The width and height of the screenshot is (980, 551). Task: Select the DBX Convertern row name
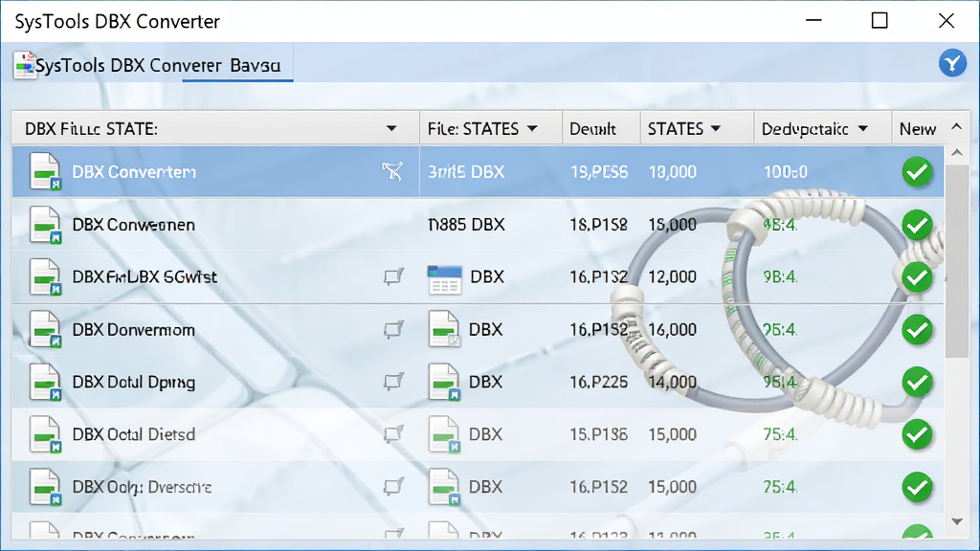tap(134, 172)
